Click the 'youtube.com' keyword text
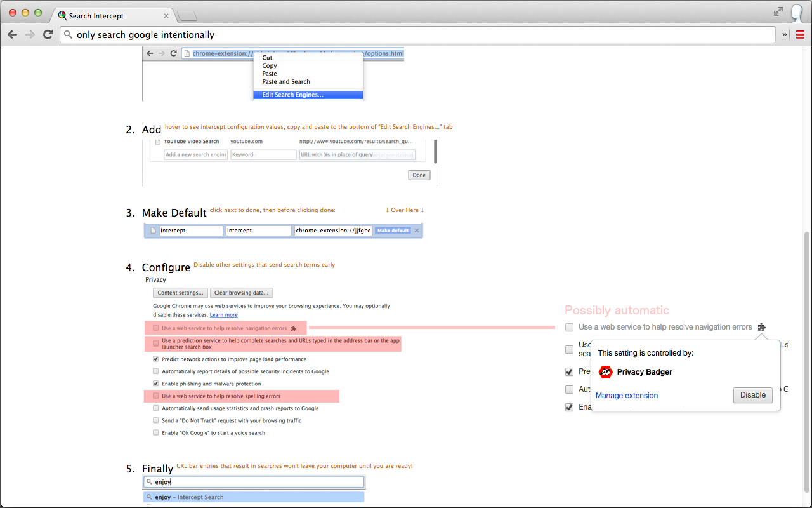 246,142
